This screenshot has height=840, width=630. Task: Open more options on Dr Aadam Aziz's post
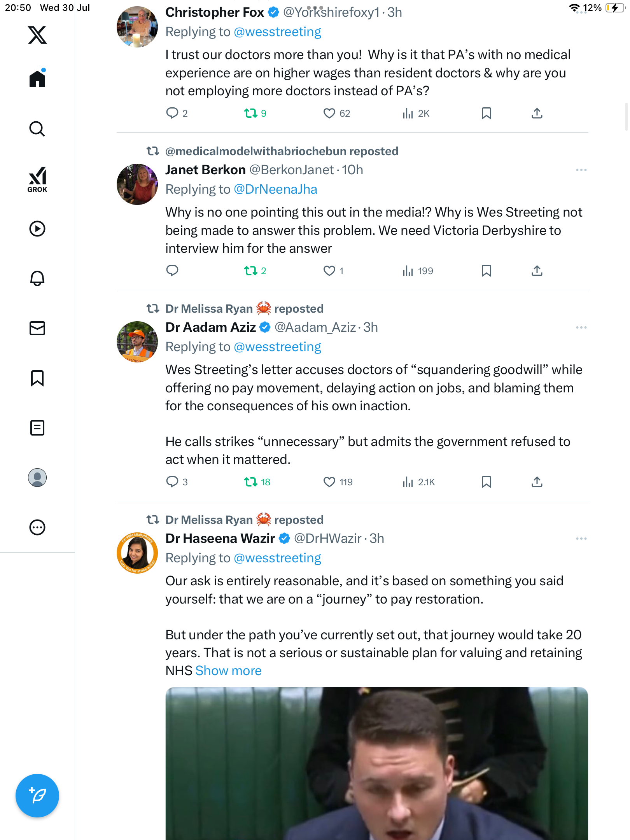click(581, 327)
